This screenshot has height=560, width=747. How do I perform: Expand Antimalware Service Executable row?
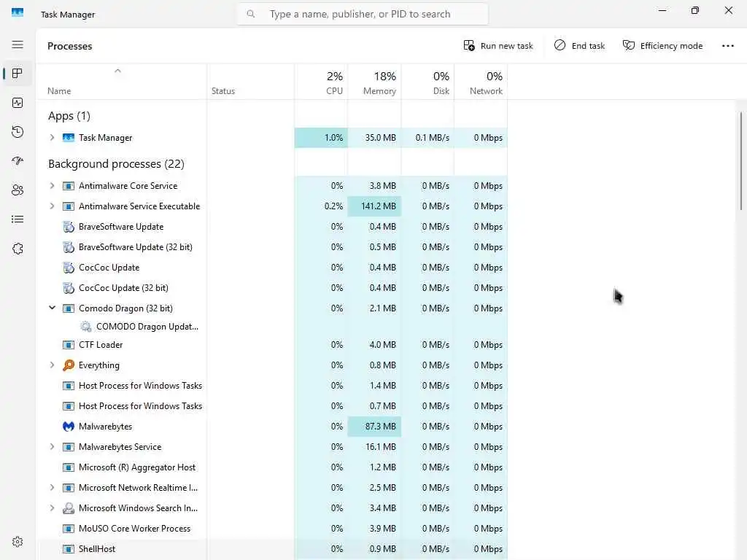pos(52,206)
